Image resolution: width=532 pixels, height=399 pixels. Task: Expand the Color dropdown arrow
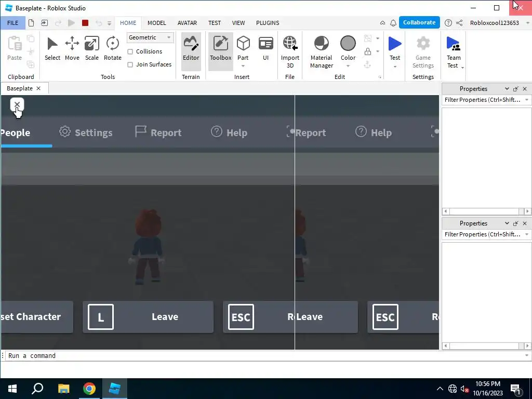tap(348, 66)
